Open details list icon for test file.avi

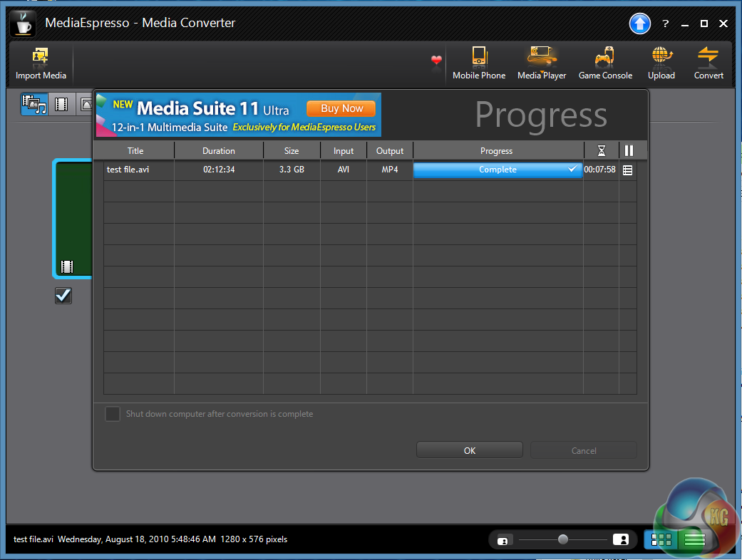tap(627, 170)
